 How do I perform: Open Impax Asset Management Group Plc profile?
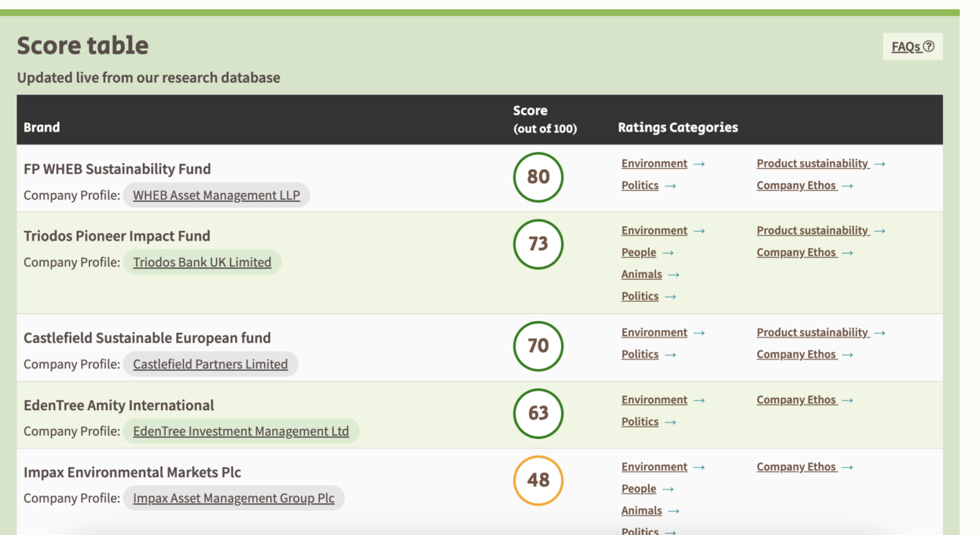coord(234,499)
